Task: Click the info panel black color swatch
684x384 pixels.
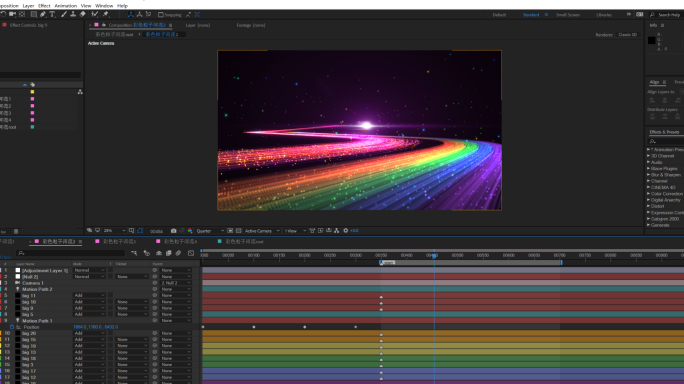Action: [x=651, y=41]
